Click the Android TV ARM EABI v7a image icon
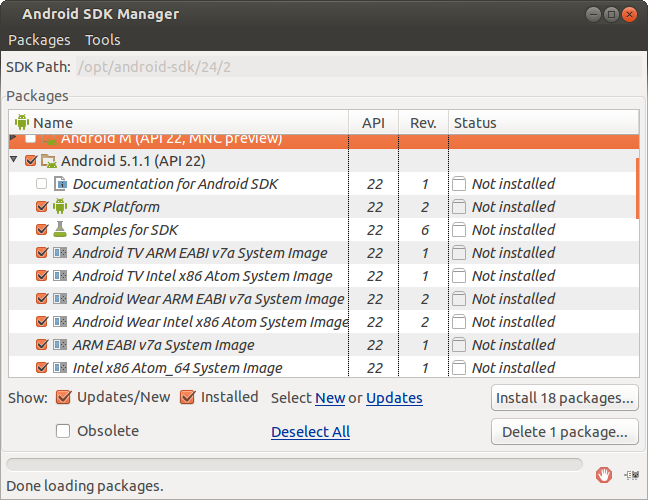Image resolution: width=648 pixels, height=500 pixels. pos(60,252)
